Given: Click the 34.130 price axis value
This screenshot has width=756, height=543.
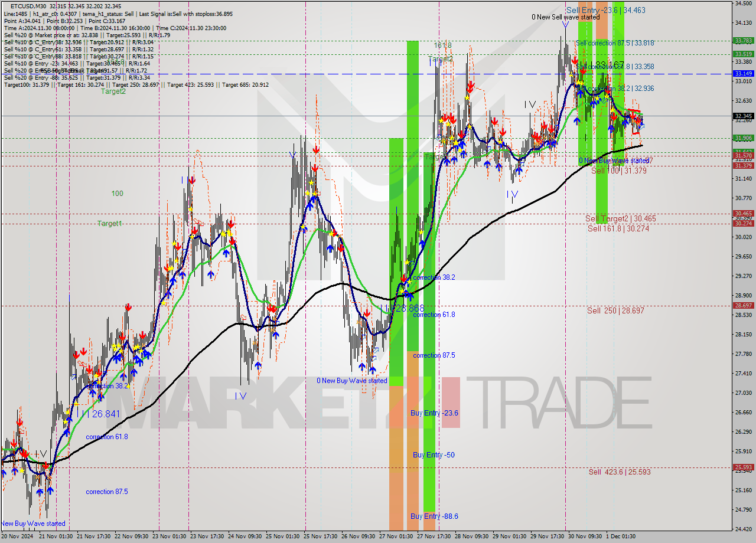Looking at the screenshot, I should [742, 23].
